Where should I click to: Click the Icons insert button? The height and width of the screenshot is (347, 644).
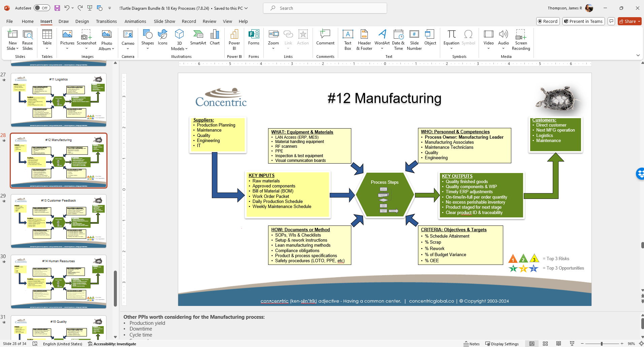click(163, 38)
